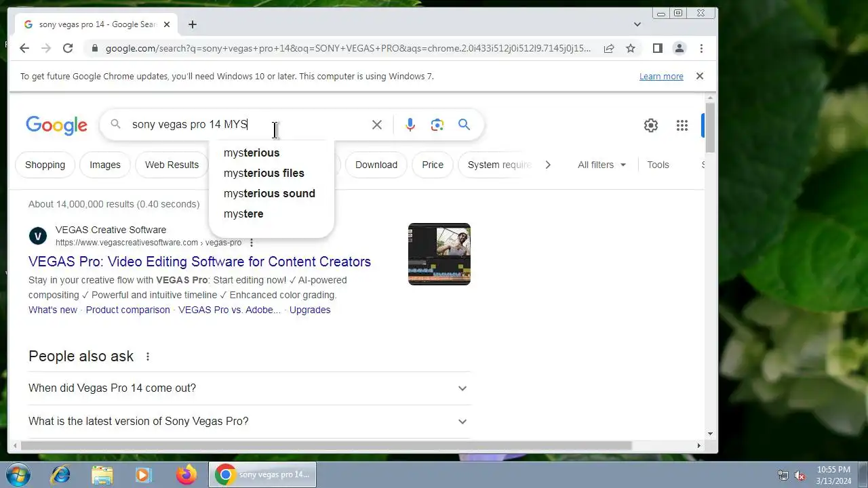Open the tab search dropdown arrow
Viewport: 868px width, 488px height.
(637, 24)
